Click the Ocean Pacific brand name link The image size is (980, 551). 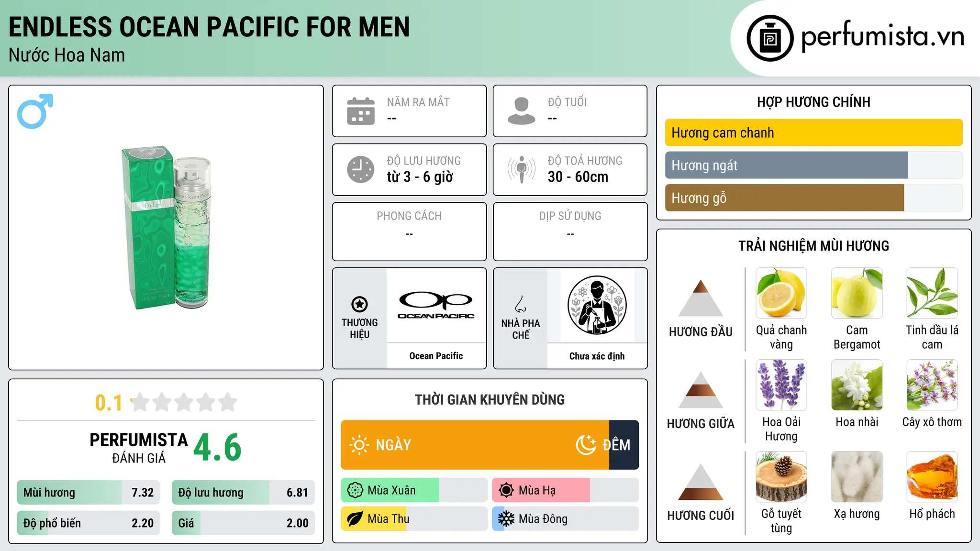[x=436, y=356]
